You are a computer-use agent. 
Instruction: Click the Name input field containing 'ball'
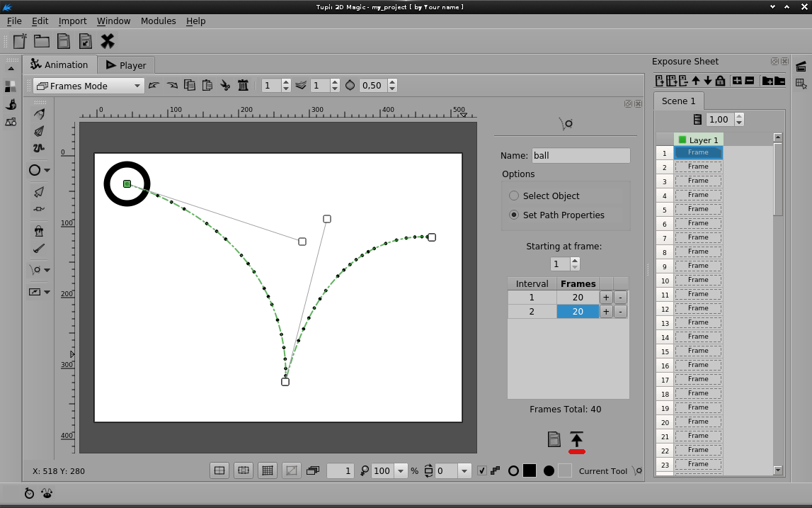pos(581,156)
